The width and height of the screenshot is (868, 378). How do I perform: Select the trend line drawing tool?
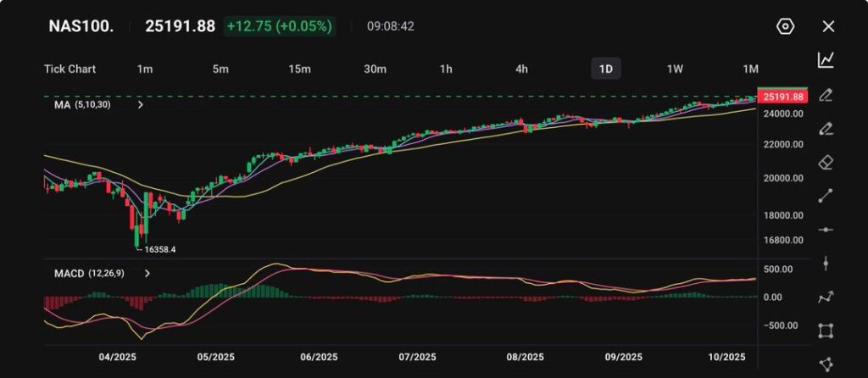coord(826,196)
